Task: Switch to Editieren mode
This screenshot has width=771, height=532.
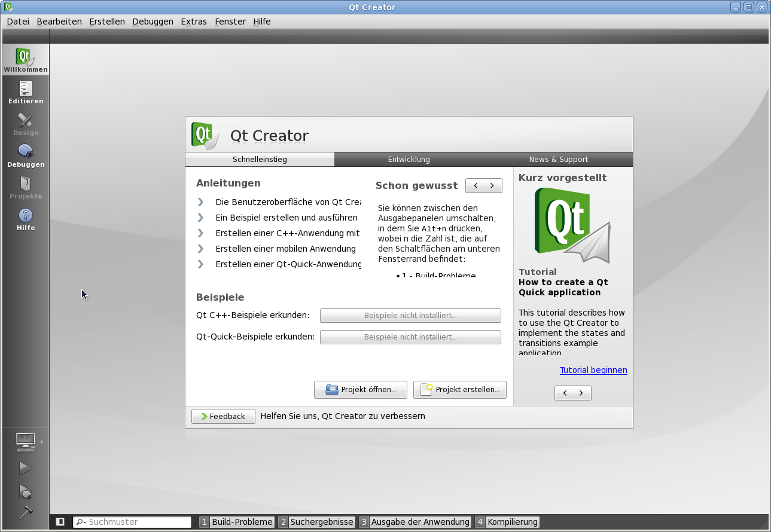Action: click(x=25, y=92)
